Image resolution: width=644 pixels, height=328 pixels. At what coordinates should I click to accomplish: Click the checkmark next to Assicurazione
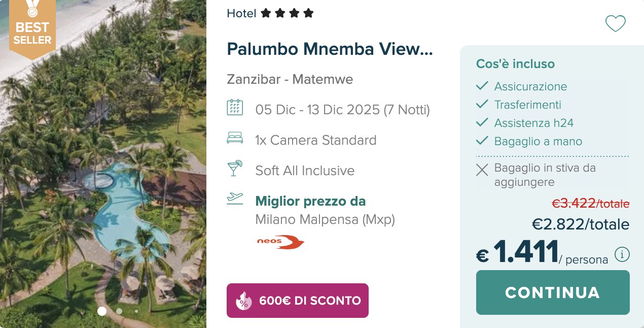[x=482, y=86]
